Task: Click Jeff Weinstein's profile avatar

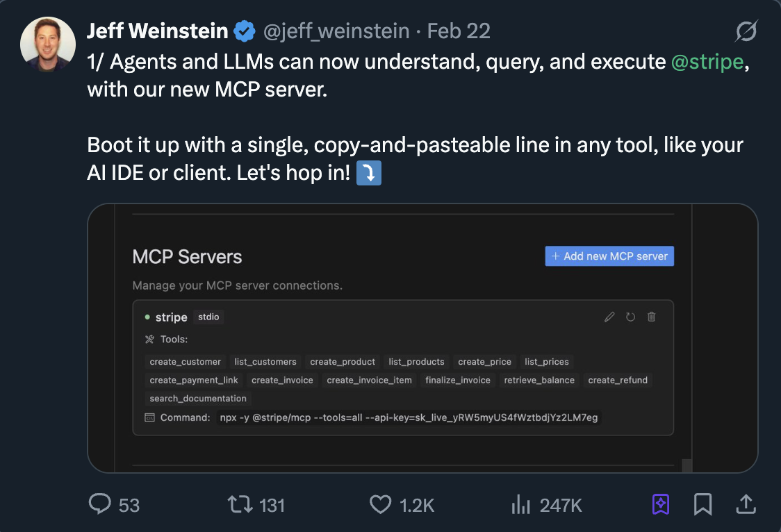Action: point(48,45)
